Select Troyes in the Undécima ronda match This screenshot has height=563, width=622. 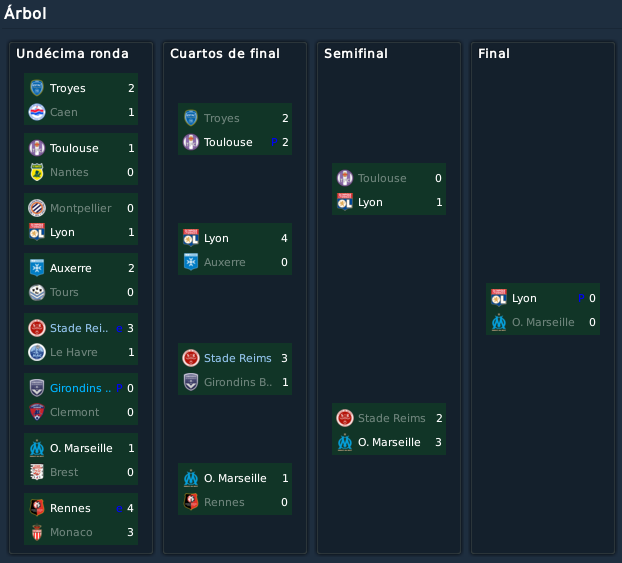pos(68,88)
